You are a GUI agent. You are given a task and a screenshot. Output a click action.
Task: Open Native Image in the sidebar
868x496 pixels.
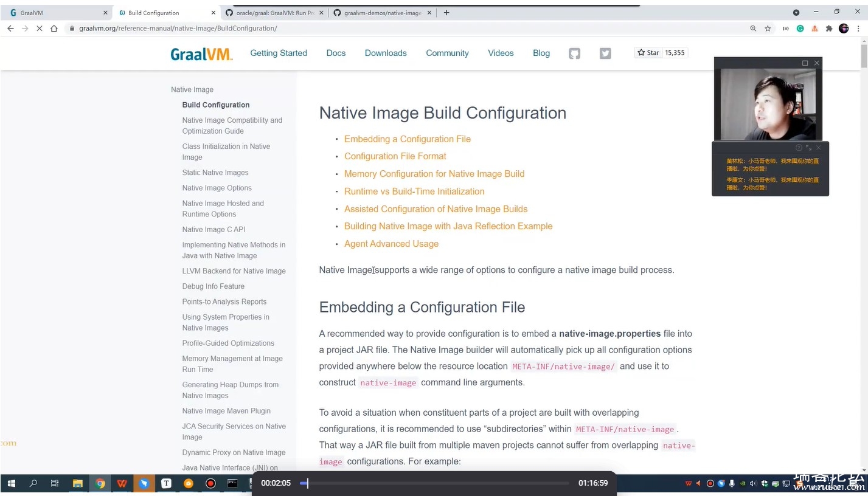(x=192, y=90)
